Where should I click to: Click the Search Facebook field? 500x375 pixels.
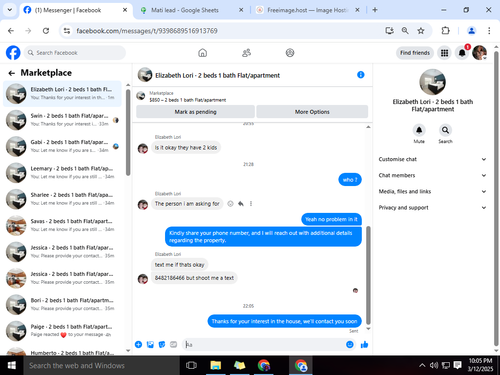[x=75, y=53]
